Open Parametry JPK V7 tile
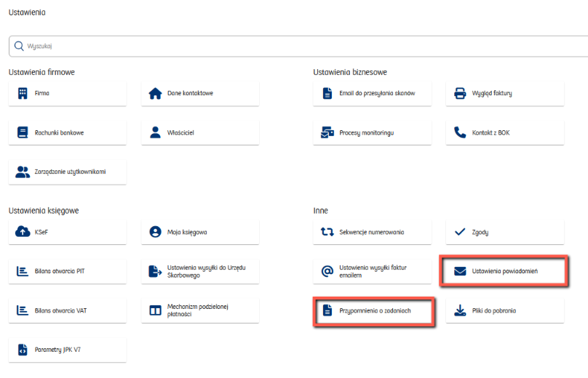The image size is (588, 378). click(x=68, y=350)
